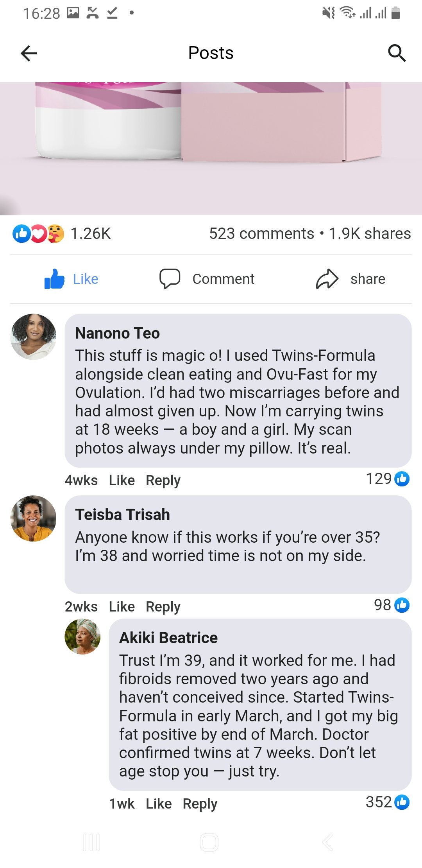Reply to Akiki Beatrice's reply
Image resolution: width=422 pixels, height=868 pixels.
pyautogui.click(x=200, y=804)
